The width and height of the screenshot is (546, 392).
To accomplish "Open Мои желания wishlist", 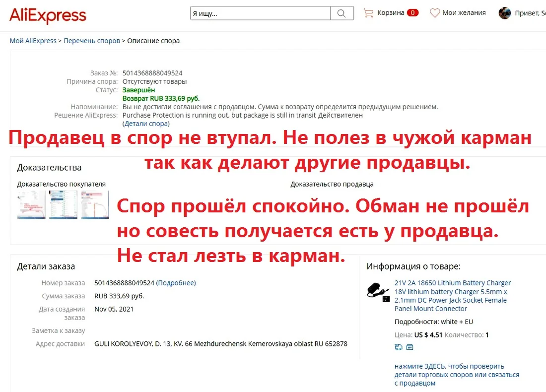I will (464, 13).
